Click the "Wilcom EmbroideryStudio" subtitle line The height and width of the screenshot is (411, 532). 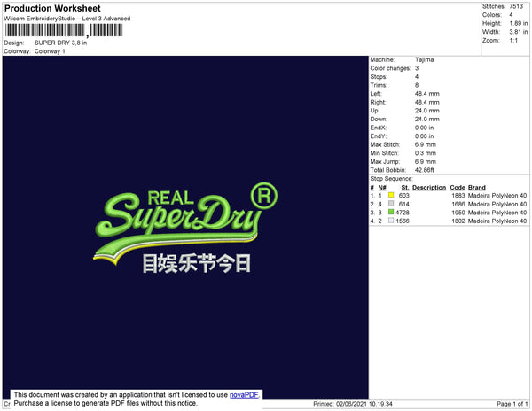67,19
